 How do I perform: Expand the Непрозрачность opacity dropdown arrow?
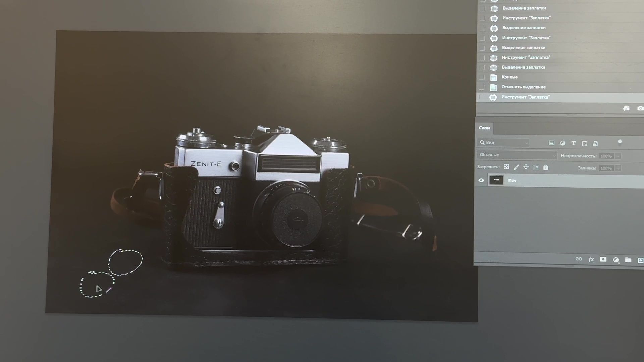[x=618, y=156]
